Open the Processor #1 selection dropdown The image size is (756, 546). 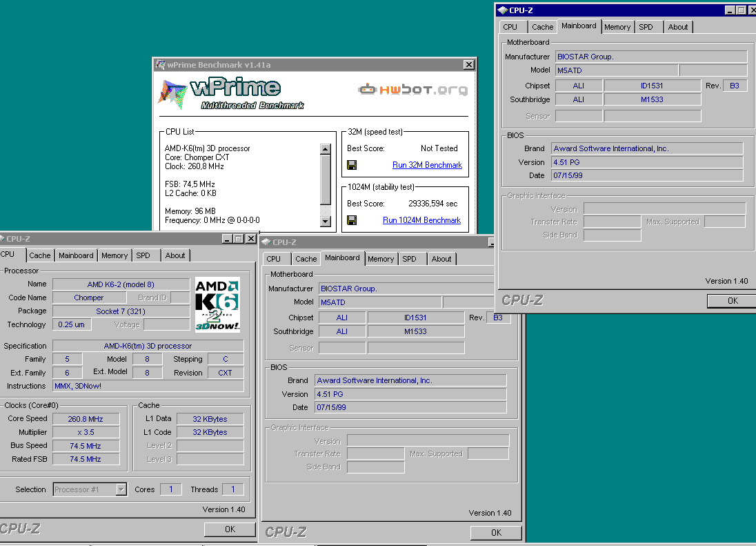coord(121,489)
